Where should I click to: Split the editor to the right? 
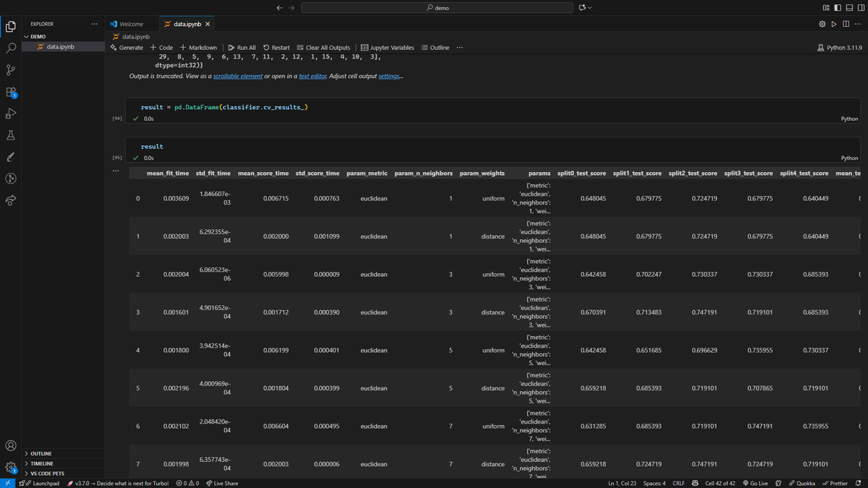point(846,24)
